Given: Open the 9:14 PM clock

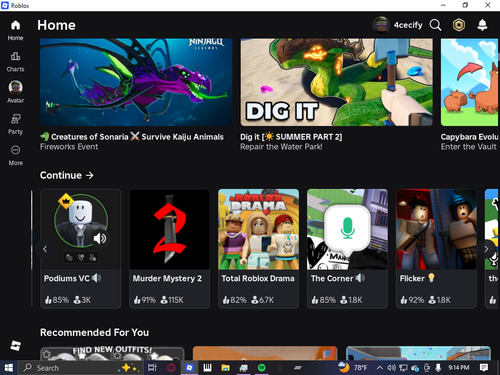Looking at the screenshot, I should 459,368.
